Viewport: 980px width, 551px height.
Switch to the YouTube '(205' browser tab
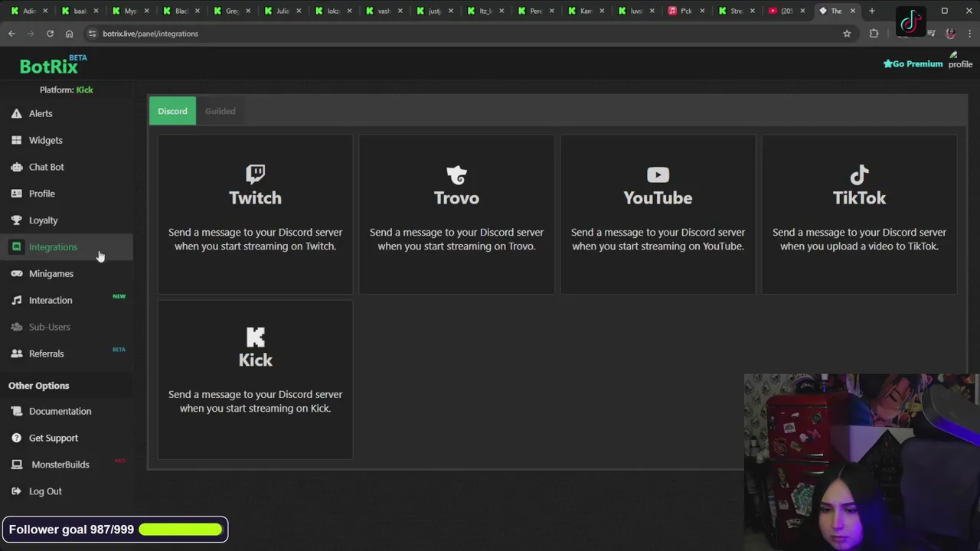coord(786,11)
